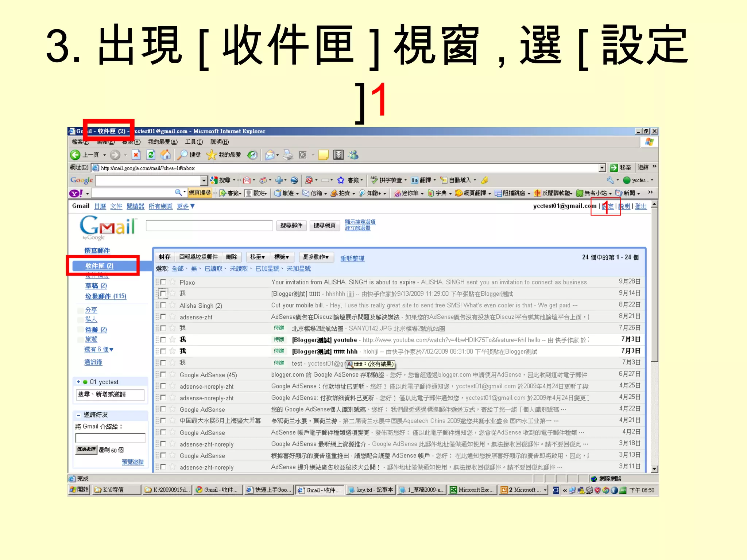Click Yahoo toolbar 阻擋跳窗 popup blocker icon
This screenshot has height=560, width=747.
tap(498, 193)
